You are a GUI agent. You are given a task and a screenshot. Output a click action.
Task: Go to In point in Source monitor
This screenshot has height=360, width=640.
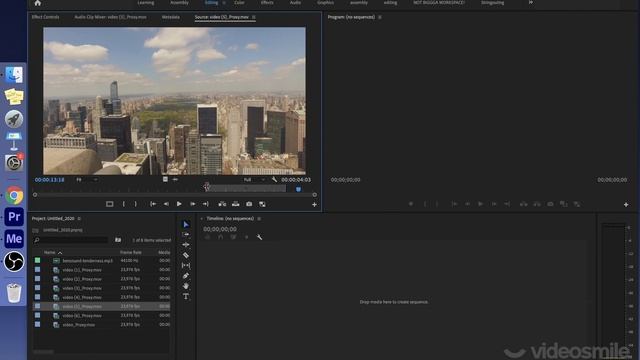coord(153,204)
